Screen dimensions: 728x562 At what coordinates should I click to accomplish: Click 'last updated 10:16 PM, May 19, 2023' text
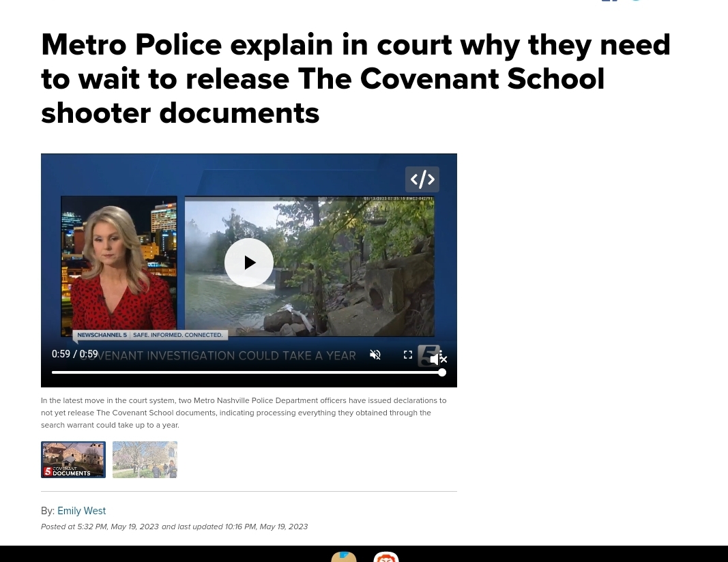pos(243,527)
